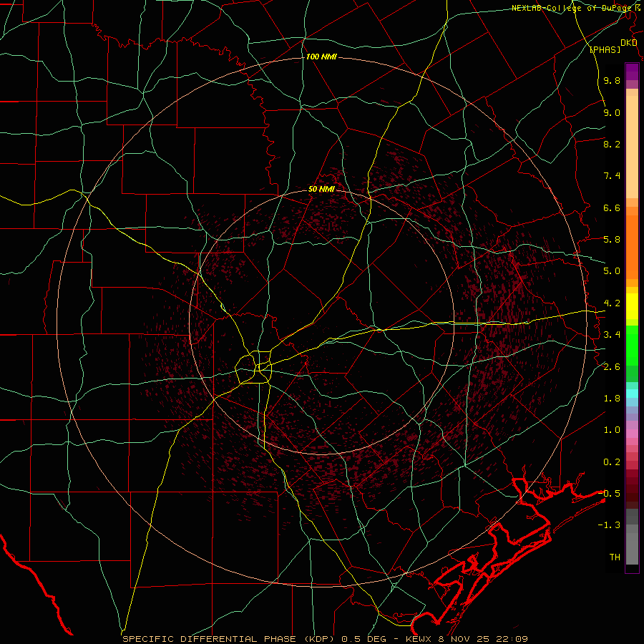
Task: Select the 8.2 scale value
Action: [612, 144]
